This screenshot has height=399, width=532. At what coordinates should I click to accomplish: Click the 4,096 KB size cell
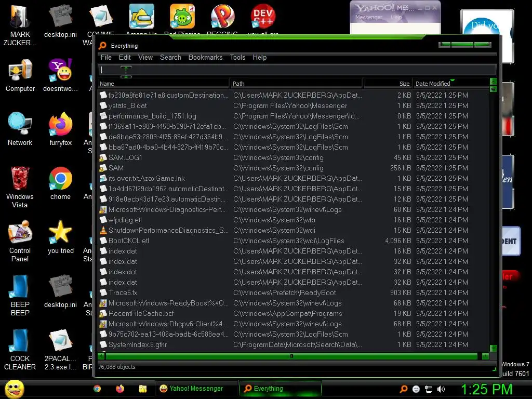click(398, 241)
